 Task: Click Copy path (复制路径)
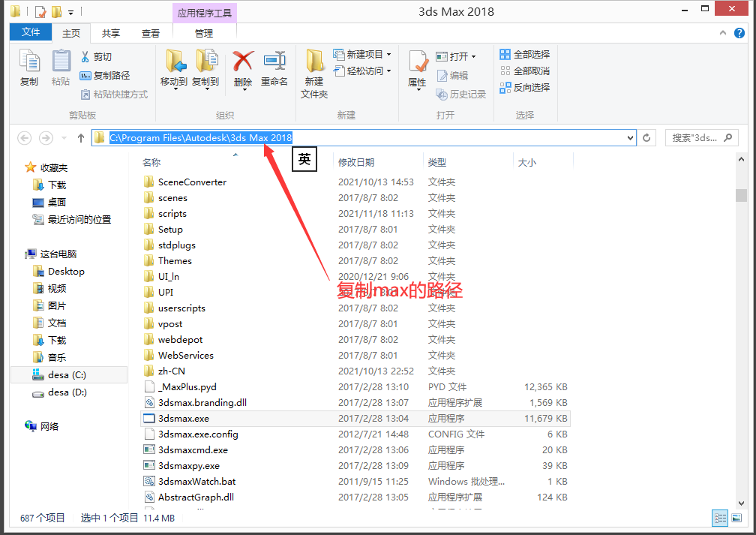(105, 75)
